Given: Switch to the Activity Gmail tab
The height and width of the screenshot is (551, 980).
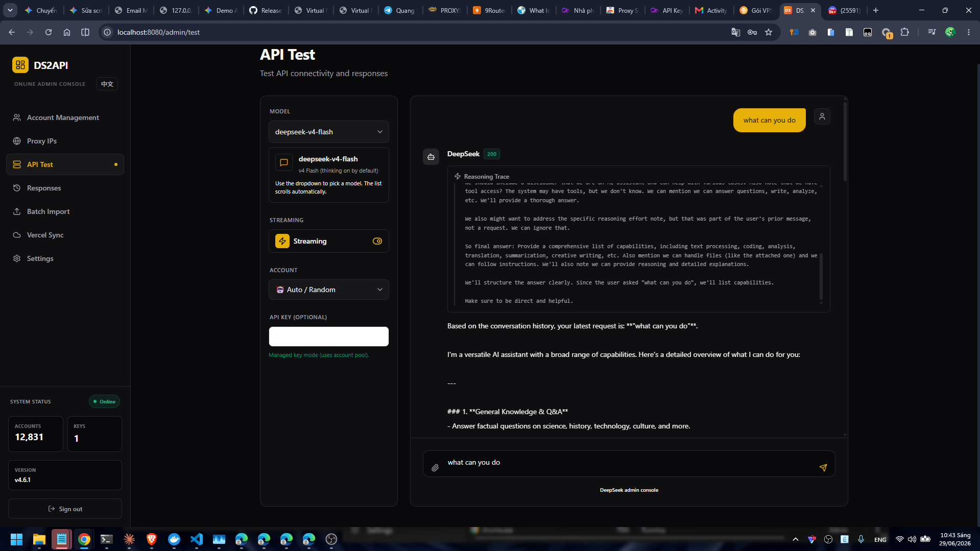Looking at the screenshot, I should coord(712,10).
